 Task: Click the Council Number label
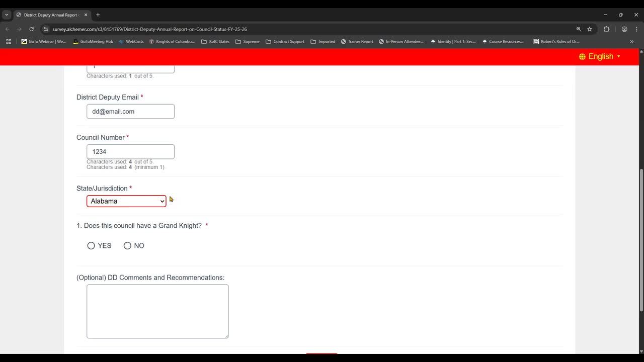tap(101, 137)
